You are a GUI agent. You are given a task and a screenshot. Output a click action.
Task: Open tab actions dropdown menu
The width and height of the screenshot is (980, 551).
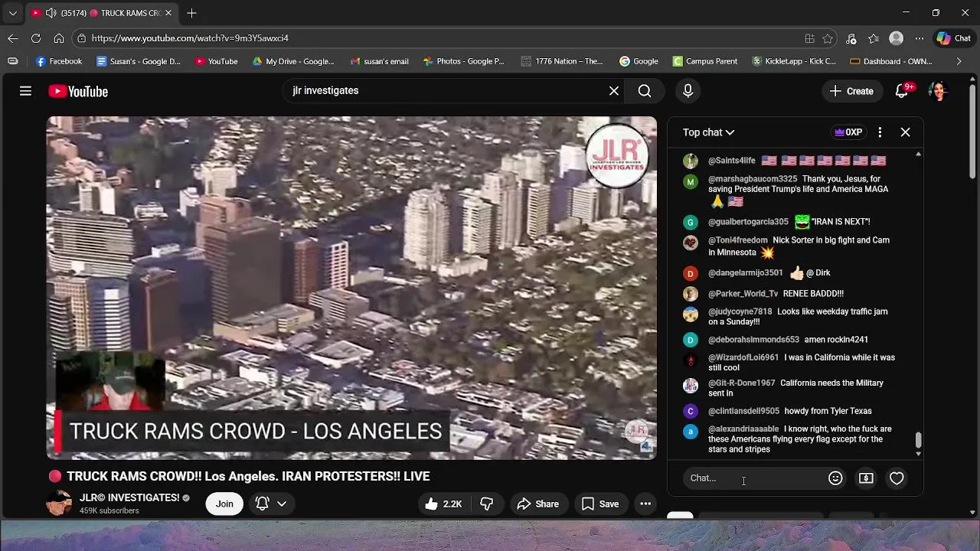click(12, 13)
